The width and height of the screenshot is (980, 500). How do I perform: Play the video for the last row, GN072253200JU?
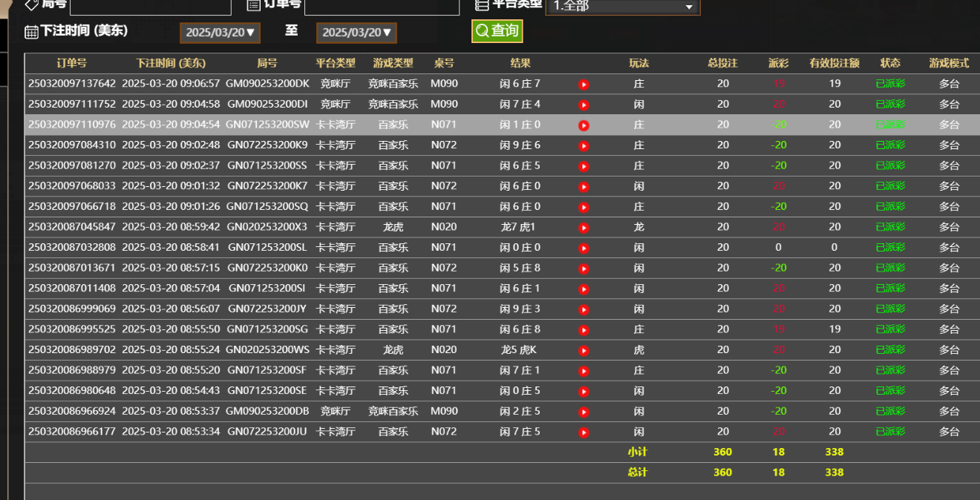point(584,432)
